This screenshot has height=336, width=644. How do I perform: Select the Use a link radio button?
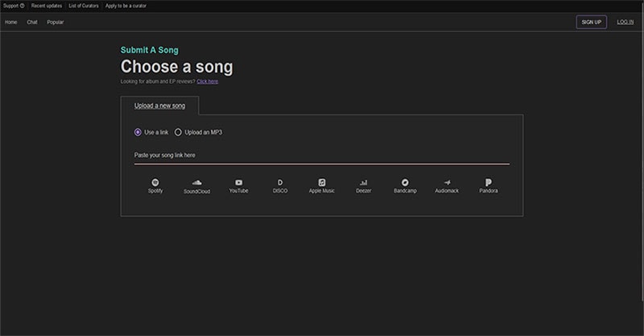[x=138, y=132]
